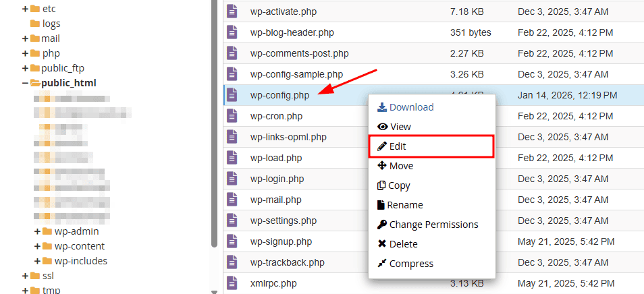Screen dimensions: 644x294
Task: Click the wp-signup.php file icon
Action: click(232, 241)
